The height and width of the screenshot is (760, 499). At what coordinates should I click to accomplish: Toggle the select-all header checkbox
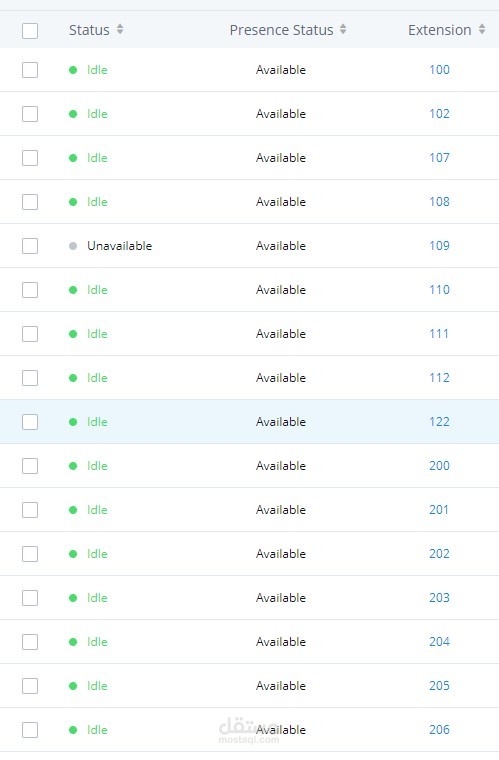tap(30, 31)
